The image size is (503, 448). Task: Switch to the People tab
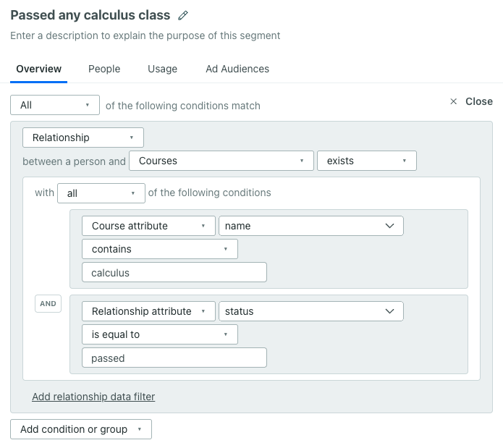(x=104, y=69)
